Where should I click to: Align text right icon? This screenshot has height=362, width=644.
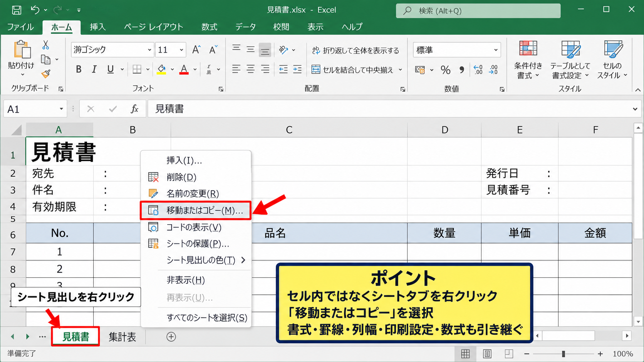pos(265,69)
